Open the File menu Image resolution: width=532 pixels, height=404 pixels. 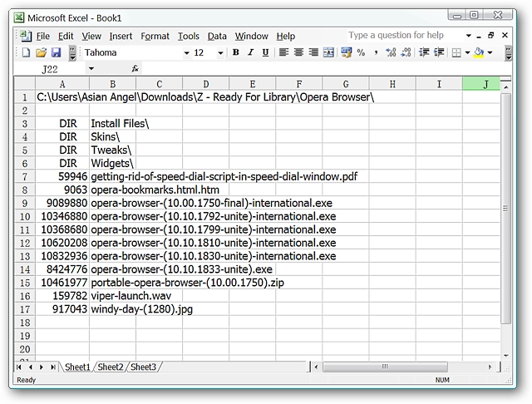click(x=43, y=36)
